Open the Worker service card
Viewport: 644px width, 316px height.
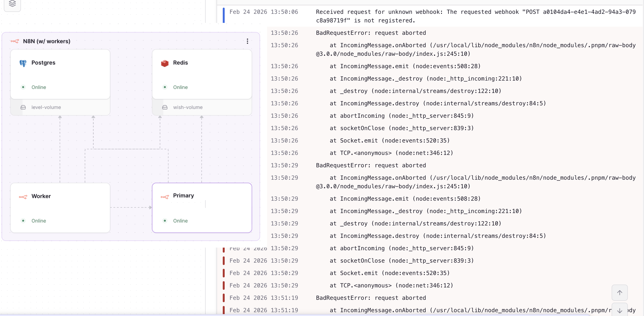60,208
